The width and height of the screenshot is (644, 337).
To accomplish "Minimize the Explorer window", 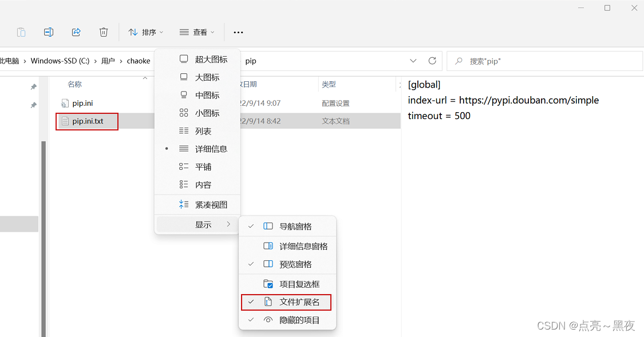I will pos(581,8).
